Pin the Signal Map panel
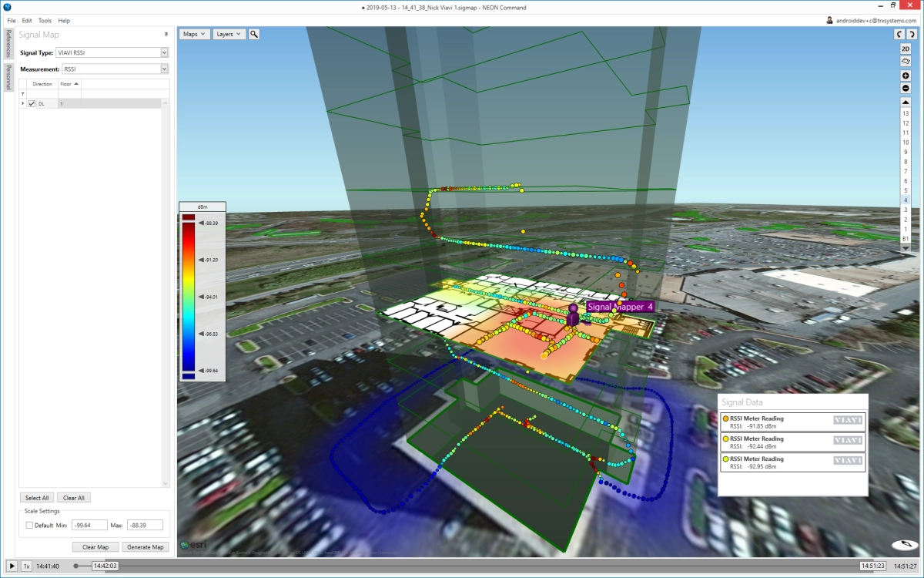This screenshot has width=924, height=578. click(x=166, y=35)
